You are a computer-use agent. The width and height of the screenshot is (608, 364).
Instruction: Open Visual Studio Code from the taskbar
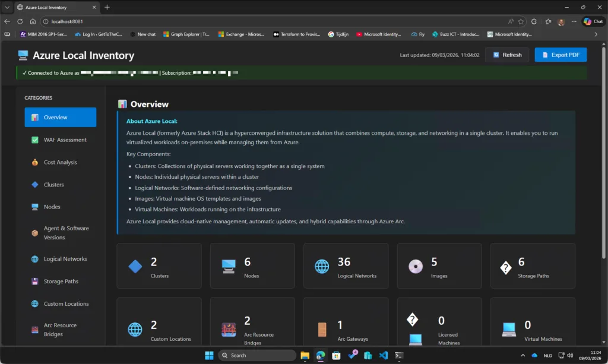383,355
